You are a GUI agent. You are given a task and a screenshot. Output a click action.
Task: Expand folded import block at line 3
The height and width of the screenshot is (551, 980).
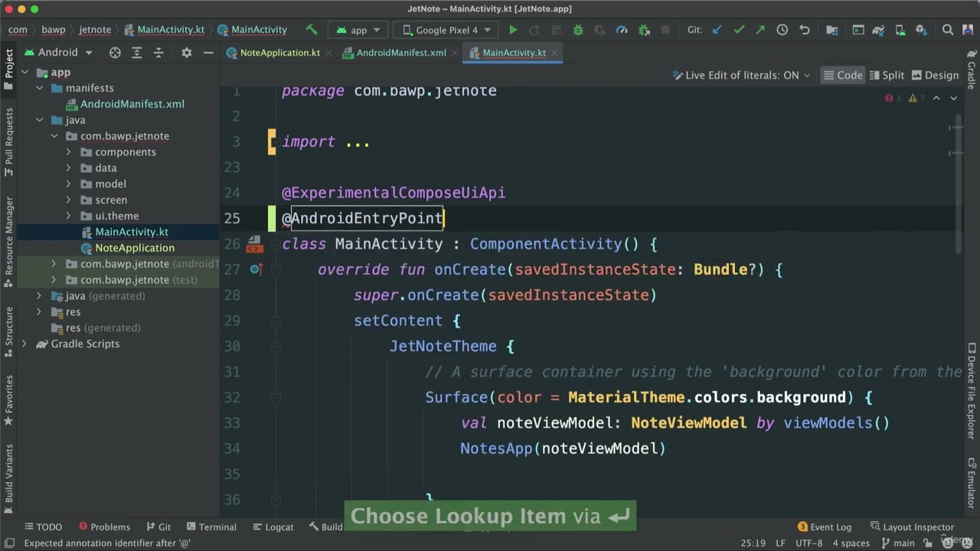(358, 142)
